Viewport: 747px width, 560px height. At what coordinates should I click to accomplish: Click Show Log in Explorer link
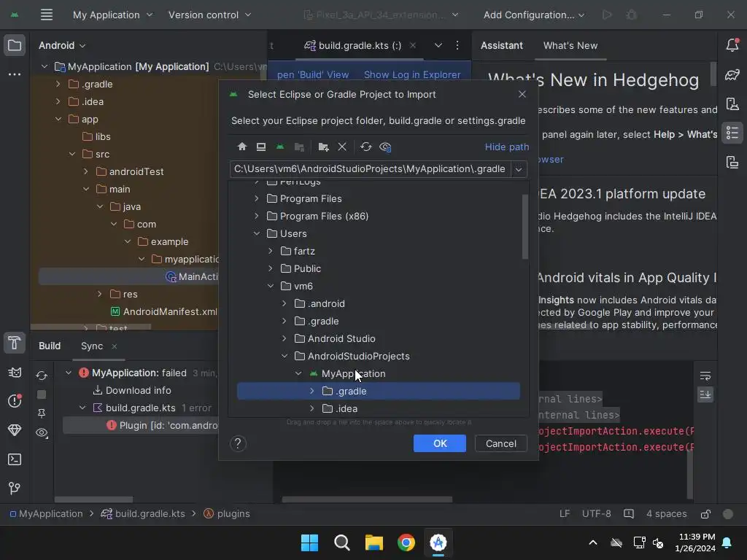click(412, 75)
